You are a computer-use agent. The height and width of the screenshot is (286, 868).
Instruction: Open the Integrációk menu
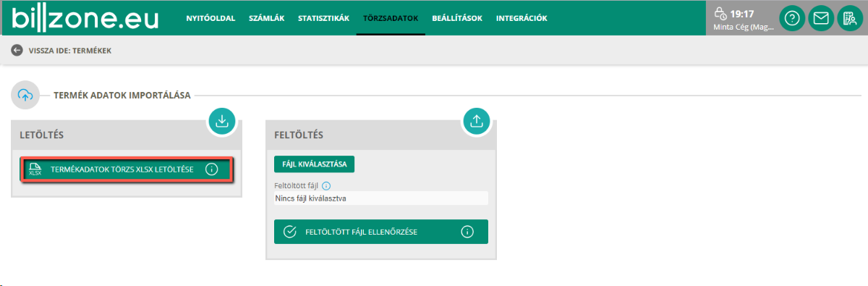[522, 18]
